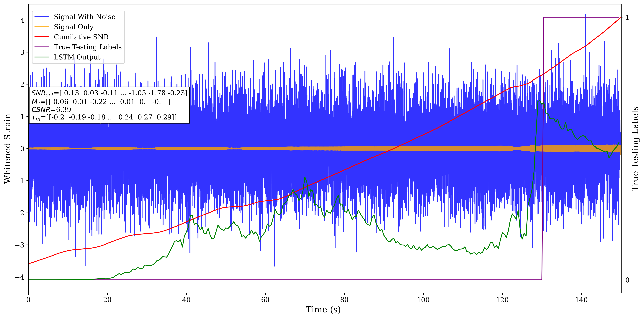Click the x-axis tick label 140

click(x=581, y=299)
